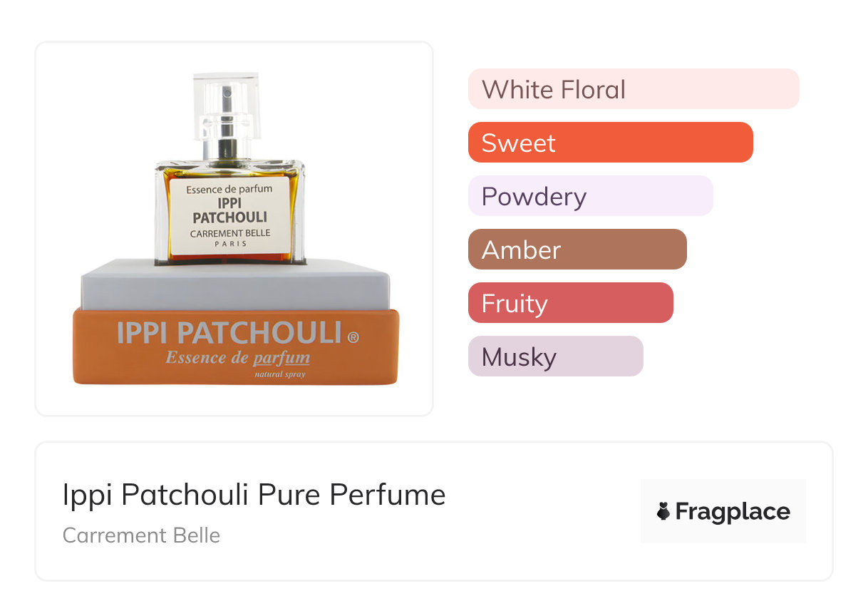Screen dimensions: 868x616
Task: Click the italic Essence de parfum box text
Action: (237, 358)
